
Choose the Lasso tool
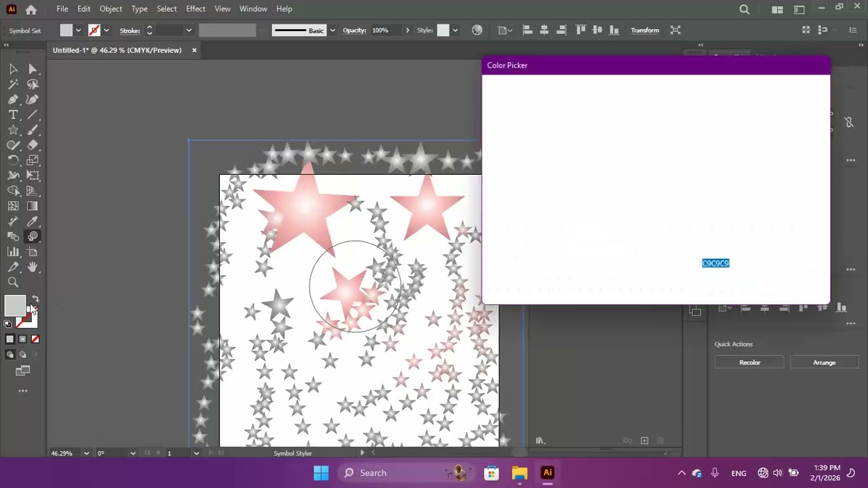click(x=33, y=85)
